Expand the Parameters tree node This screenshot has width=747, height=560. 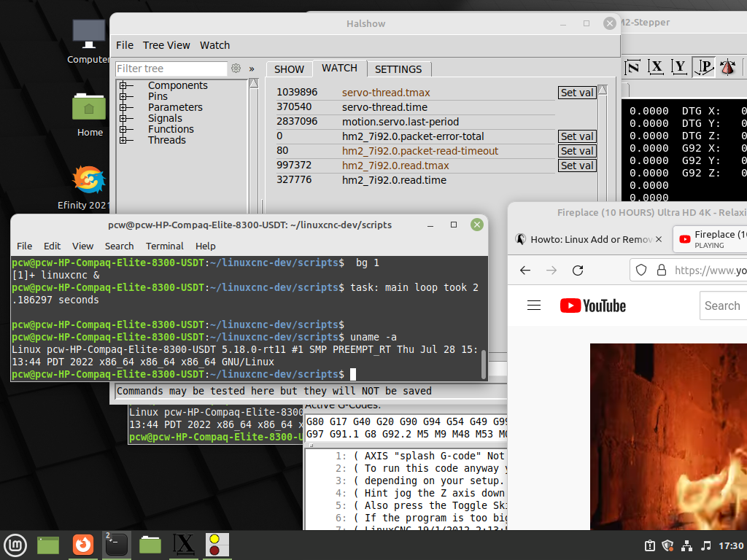(123, 108)
